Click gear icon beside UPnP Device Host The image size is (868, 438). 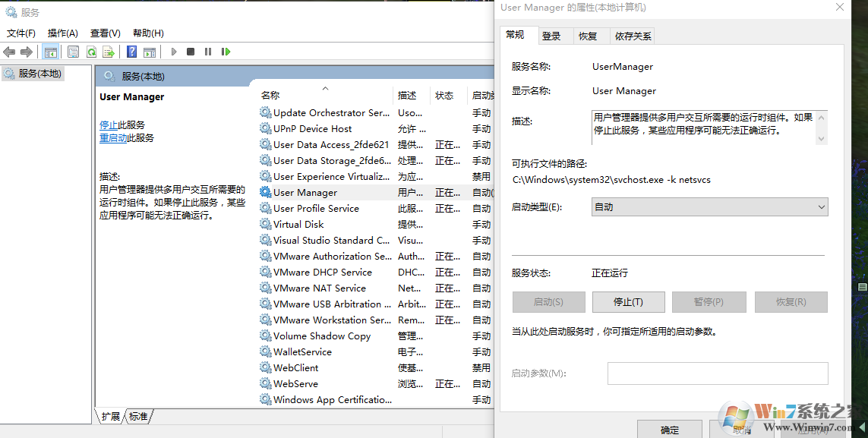(x=266, y=129)
